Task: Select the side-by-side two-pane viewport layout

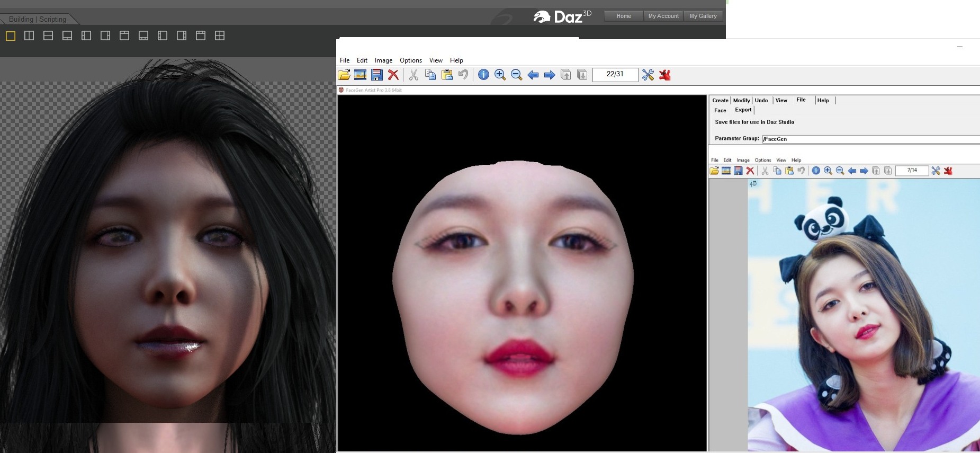Action: point(29,36)
